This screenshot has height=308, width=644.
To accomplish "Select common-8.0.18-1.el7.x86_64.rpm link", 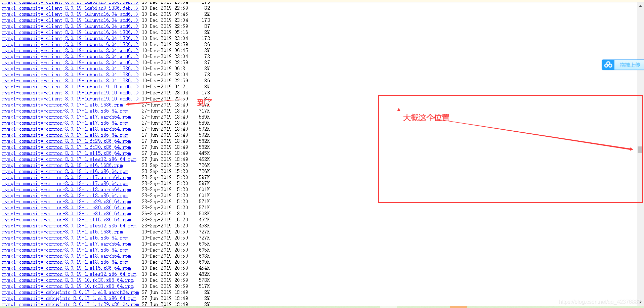I will point(65,183).
